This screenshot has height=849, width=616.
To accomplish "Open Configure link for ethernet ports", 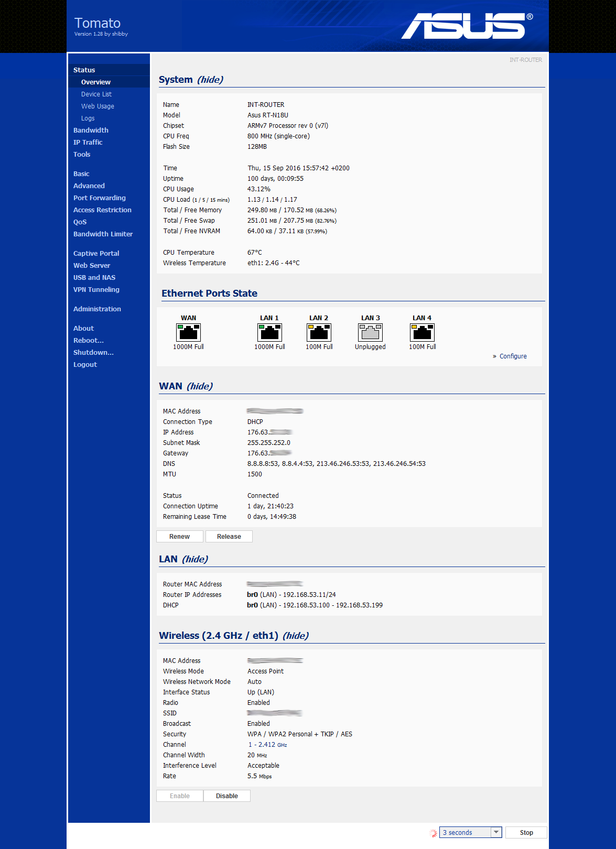I will pos(513,356).
